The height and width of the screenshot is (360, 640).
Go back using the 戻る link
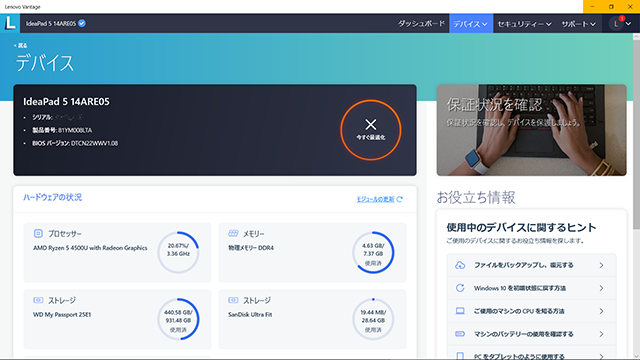click(20, 45)
